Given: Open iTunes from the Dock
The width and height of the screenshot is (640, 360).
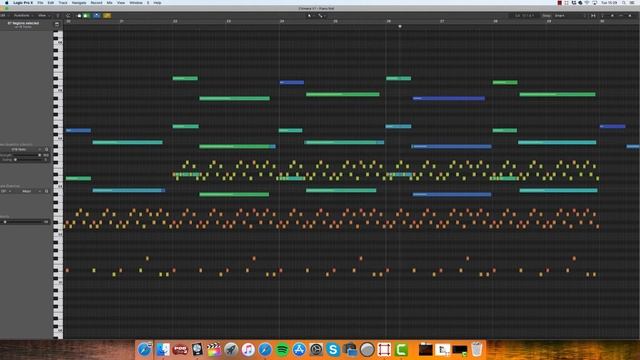Looking at the screenshot, I should [x=248, y=349].
